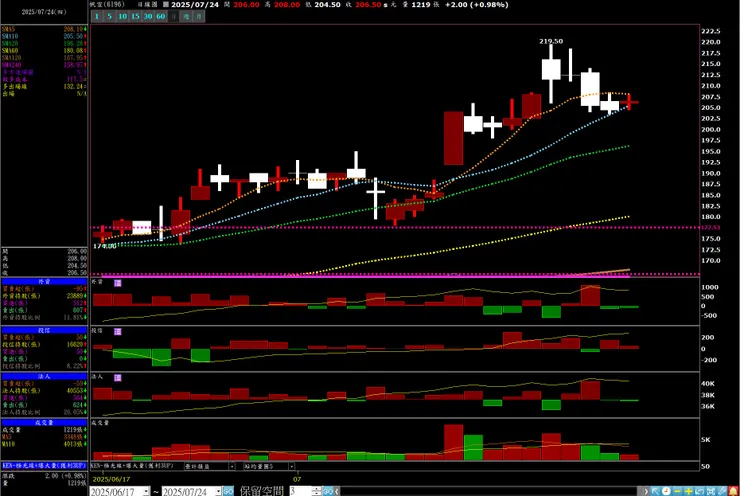The height and width of the screenshot is (496, 740).
Task: Click the cursor arrow tool icon
Action: tap(655, 491)
